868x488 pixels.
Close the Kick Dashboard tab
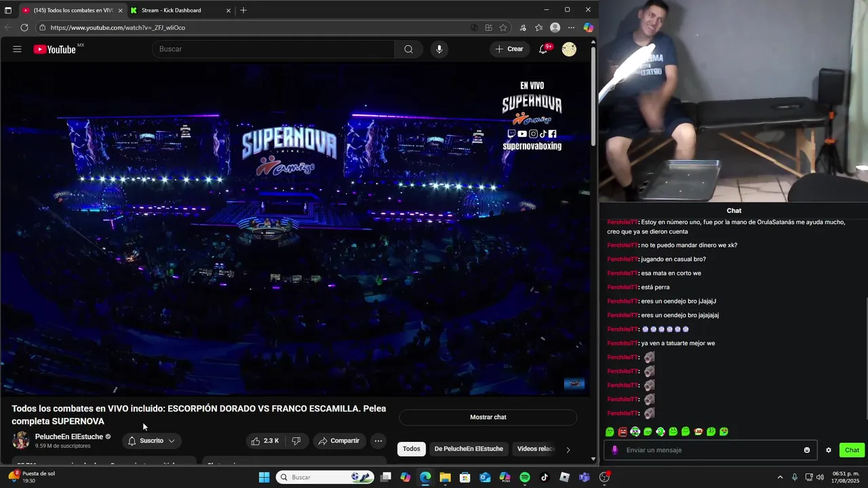click(x=229, y=10)
